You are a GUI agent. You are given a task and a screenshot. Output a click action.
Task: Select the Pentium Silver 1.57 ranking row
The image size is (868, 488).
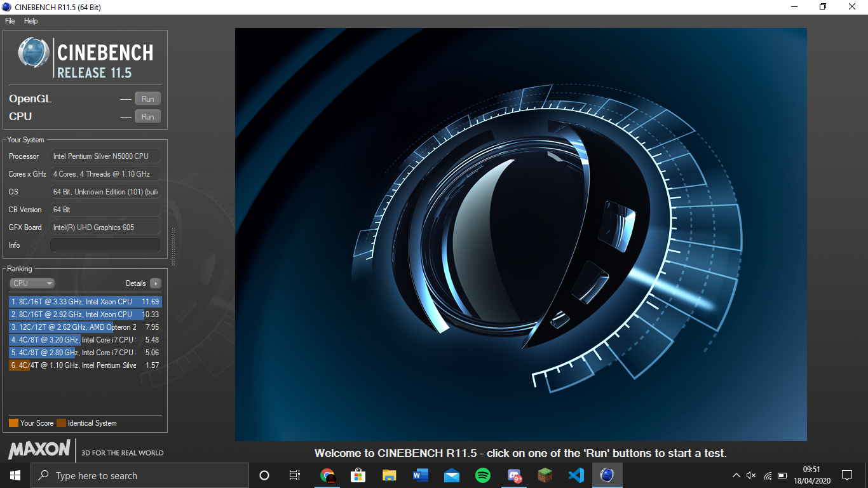point(85,365)
